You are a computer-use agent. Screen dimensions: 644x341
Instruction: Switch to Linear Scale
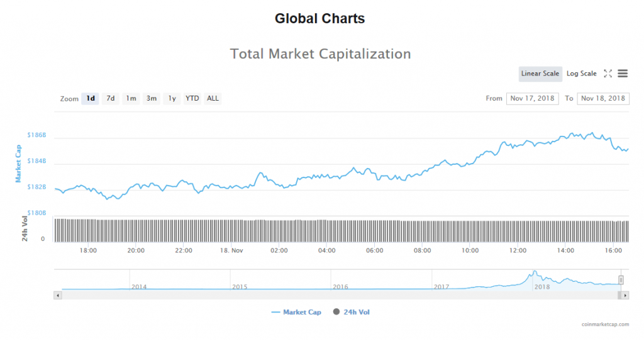tap(540, 74)
